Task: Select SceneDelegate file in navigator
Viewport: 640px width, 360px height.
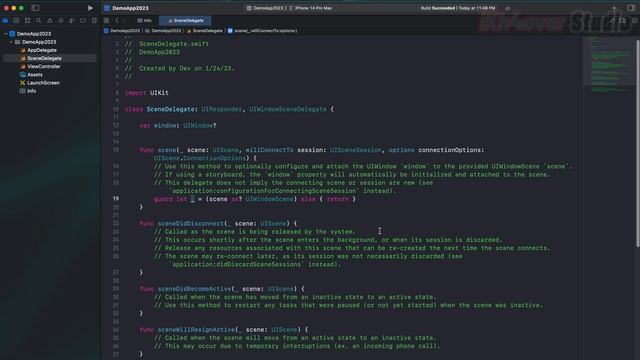Action: [50, 58]
